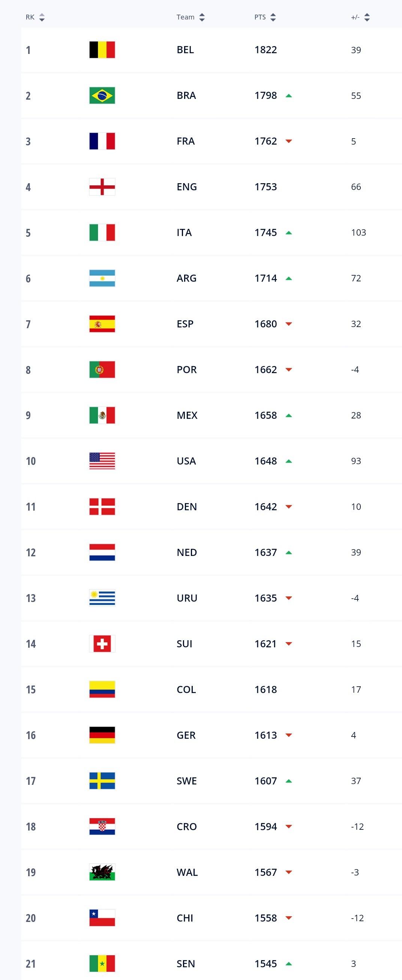Click the Belgium flag icon
Screen dimensions: 402x980
coord(102,50)
